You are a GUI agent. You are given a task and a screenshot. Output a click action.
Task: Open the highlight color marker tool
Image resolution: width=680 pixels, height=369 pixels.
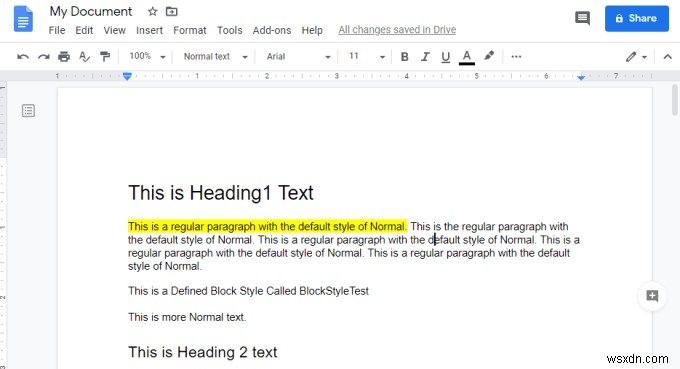pos(489,56)
